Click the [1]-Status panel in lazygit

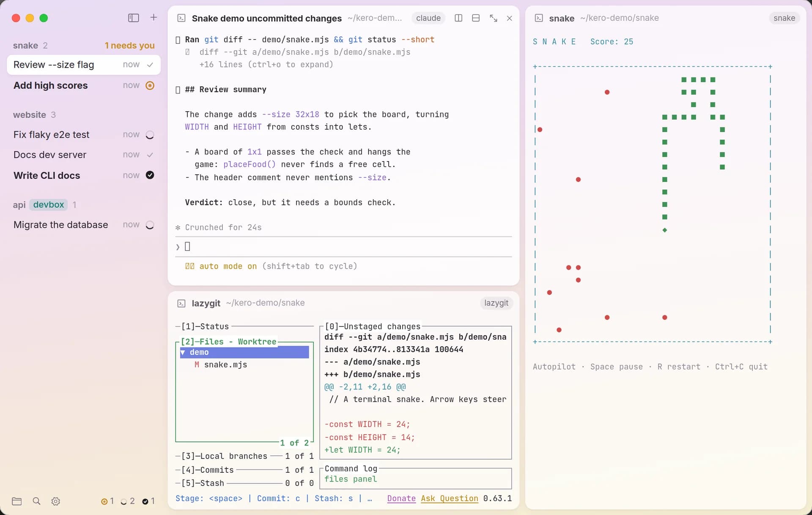[244, 326]
